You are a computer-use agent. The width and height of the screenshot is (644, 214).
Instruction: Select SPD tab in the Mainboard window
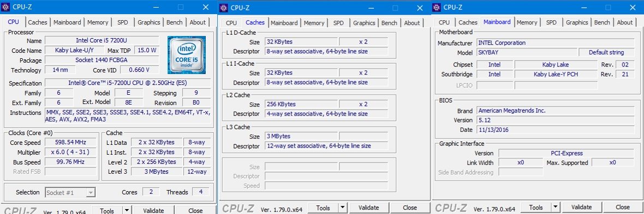[551, 22]
